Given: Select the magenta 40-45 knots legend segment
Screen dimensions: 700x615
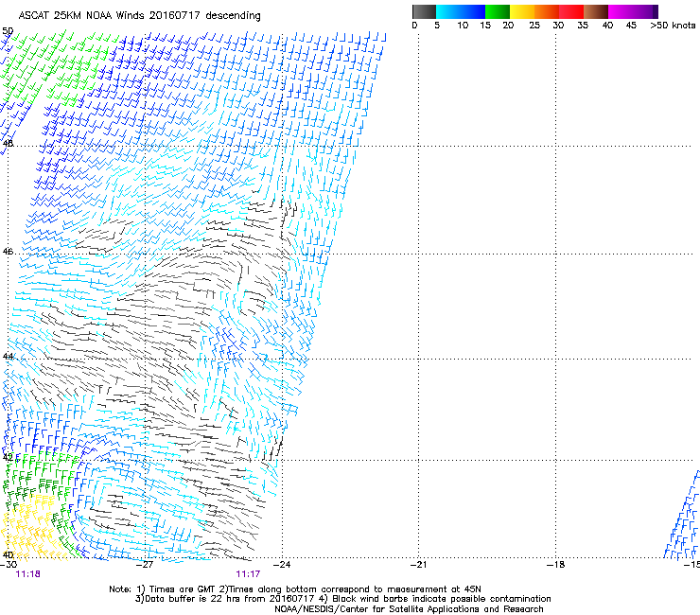Looking at the screenshot, I should click(621, 11).
